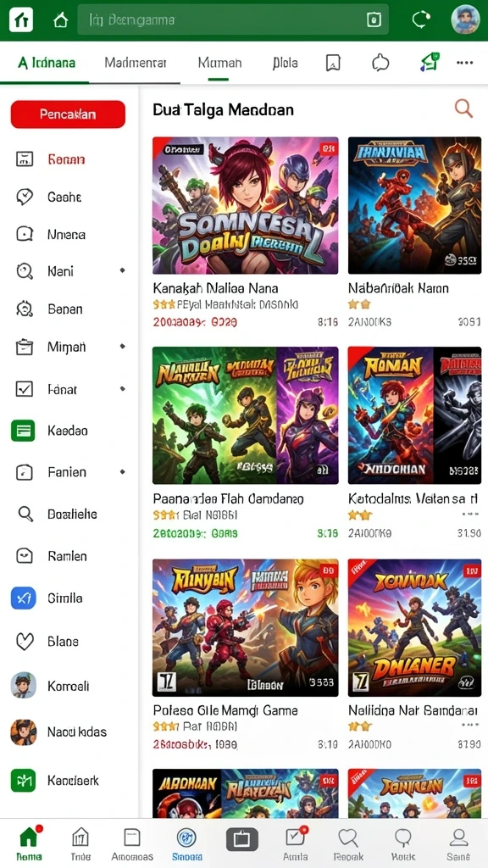Viewport: 488px width, 868px height.
Task: Open Amomoas in the bottom navigation
Action: pos(132,843)
